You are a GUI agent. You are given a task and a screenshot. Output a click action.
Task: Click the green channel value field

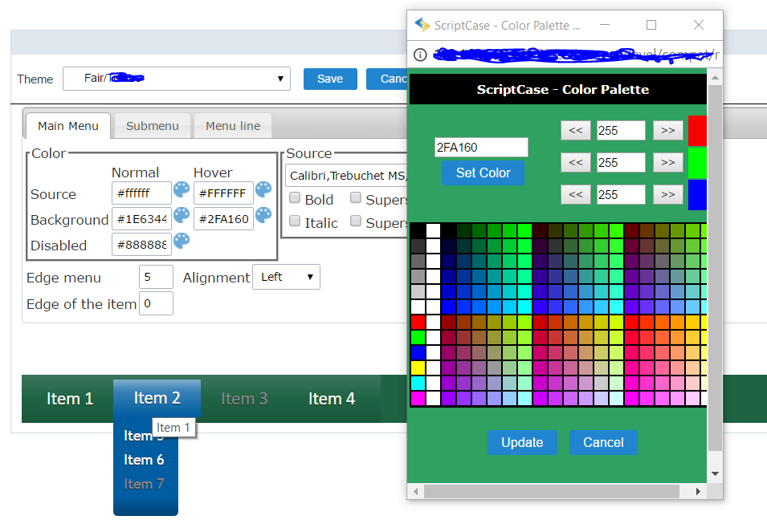tap(621, 163)
